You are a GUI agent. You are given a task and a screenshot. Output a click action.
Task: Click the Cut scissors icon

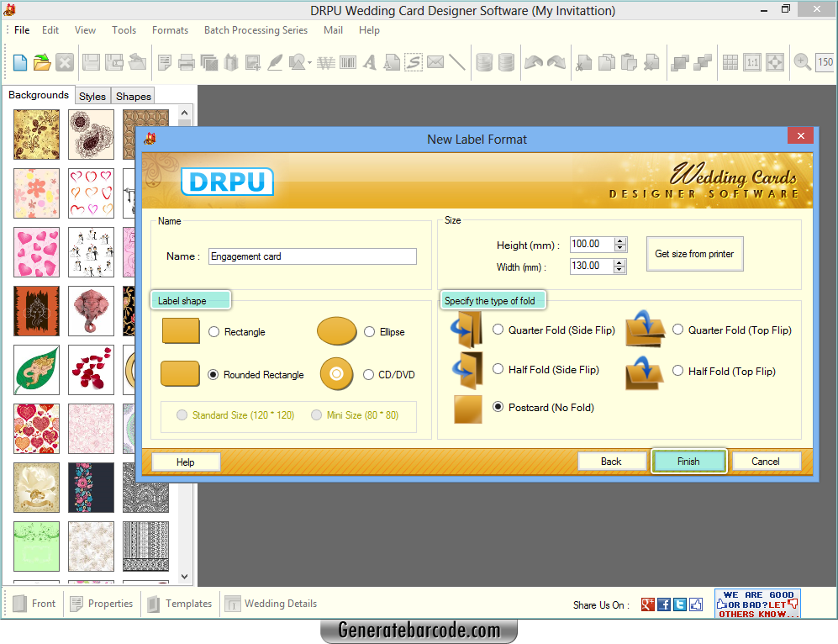(x=584, y=62)
